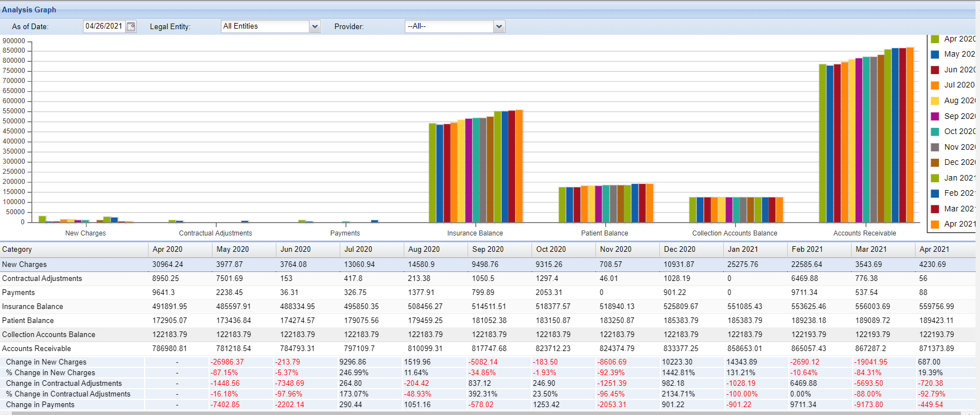Image resolution: width=980 pixels, height=415 pixels.
Task: Click the Accounts Receivable chart axis label
Action: click(864, 233)
